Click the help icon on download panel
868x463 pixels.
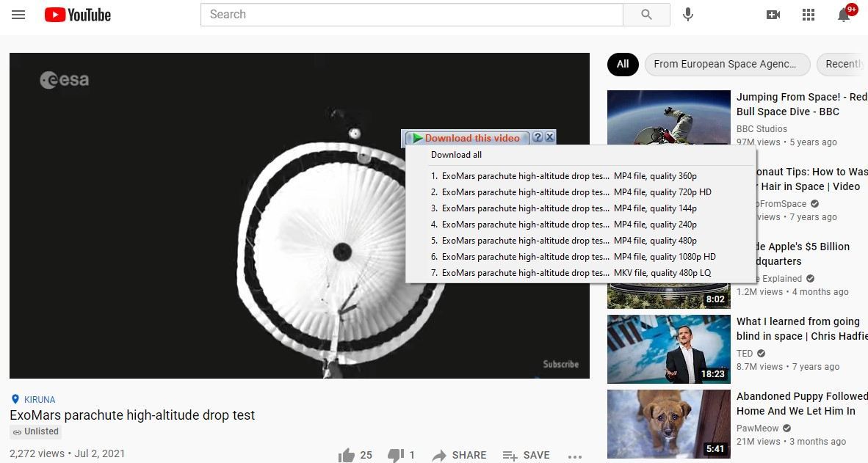coord(538,137)
